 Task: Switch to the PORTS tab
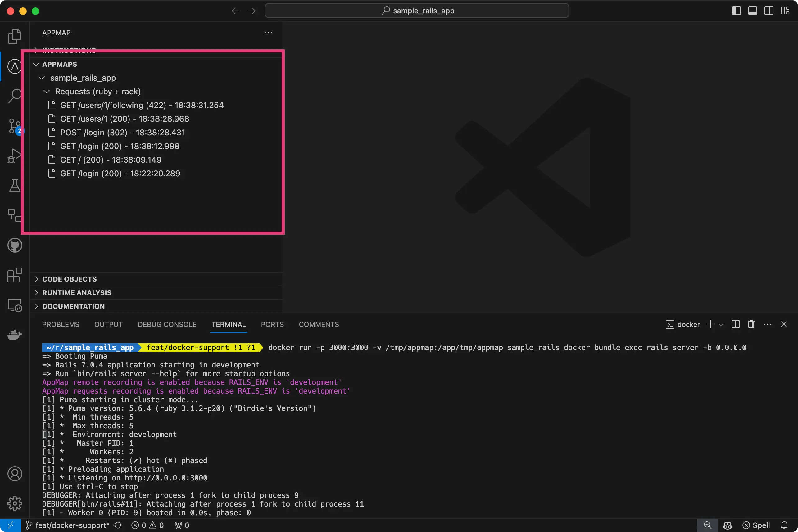coord(272,324)
